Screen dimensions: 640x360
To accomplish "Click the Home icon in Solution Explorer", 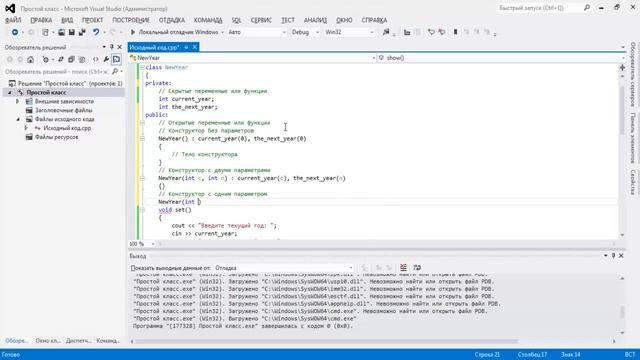I will tap(31, 60).
